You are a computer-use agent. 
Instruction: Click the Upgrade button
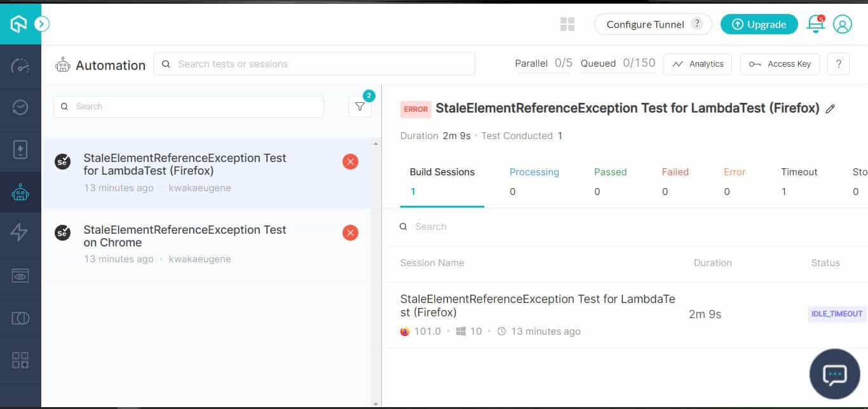point(759,24)
